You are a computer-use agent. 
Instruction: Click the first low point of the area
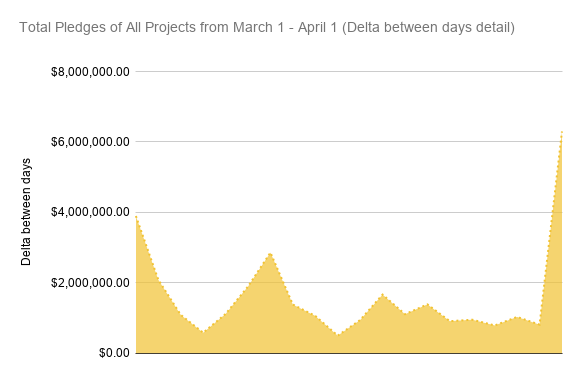[x=202, y=332]
